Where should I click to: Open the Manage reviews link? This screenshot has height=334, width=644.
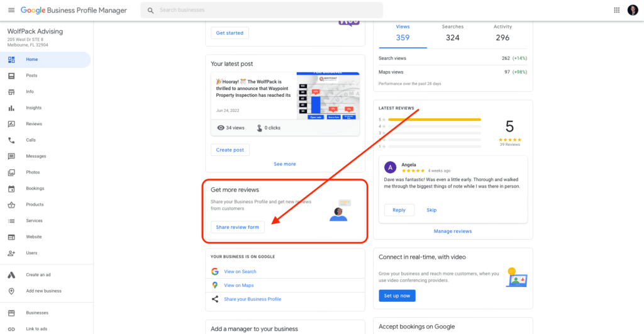point(453,231)
